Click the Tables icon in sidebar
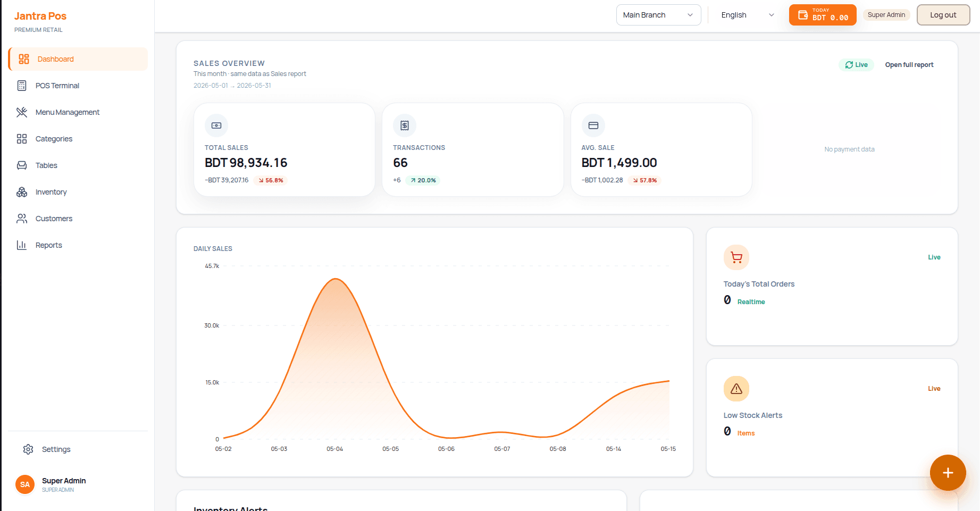The height and width of the screenshot is (511, 980). 22,165
